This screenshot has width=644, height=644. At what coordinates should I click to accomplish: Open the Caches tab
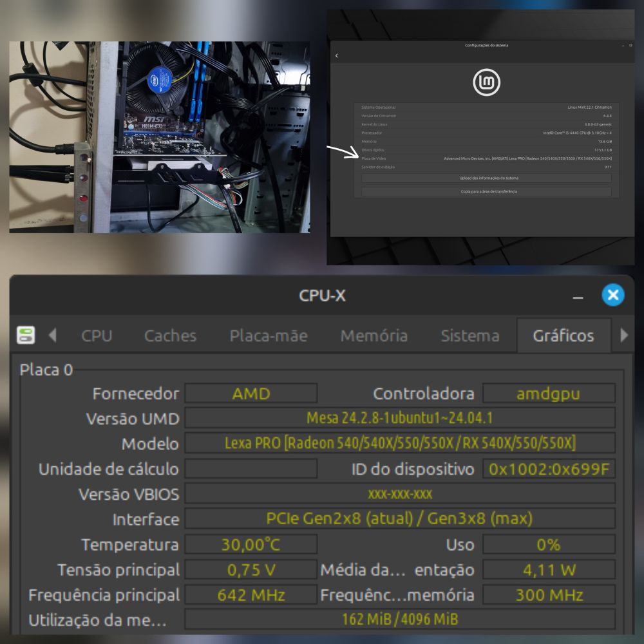pos(170,336)
